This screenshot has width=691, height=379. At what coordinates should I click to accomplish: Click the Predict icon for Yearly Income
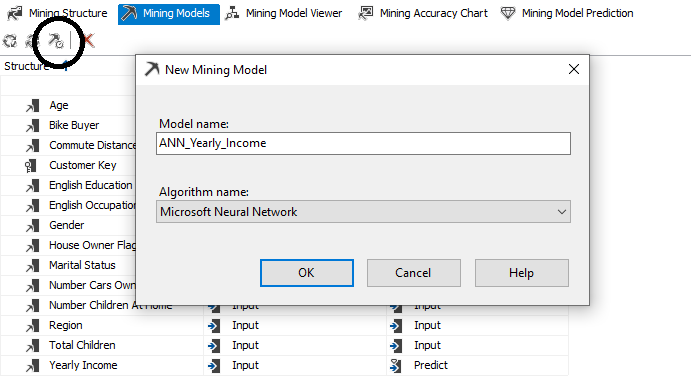pyautogui.click(x=396, y=366)
